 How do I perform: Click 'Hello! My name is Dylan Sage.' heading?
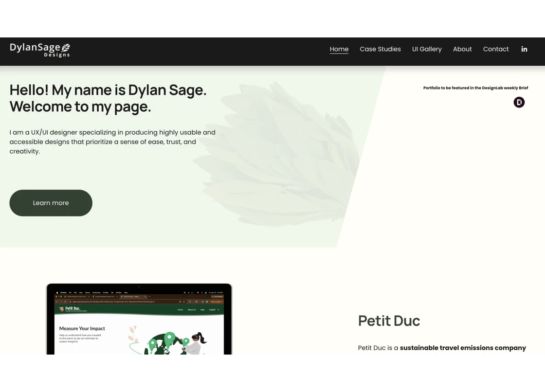click(108, 90)
